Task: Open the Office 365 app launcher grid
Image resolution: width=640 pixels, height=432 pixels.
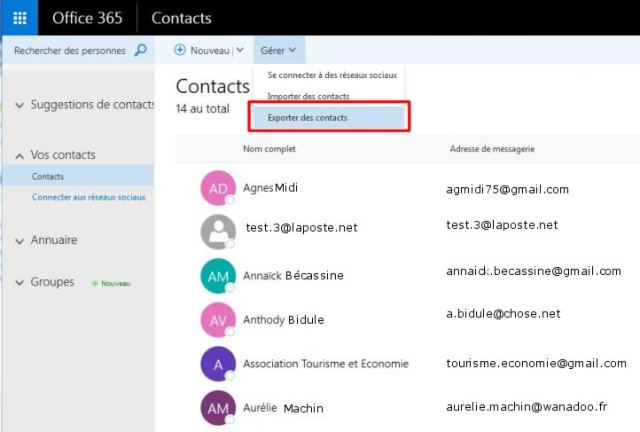Action: tap(19, 18)
